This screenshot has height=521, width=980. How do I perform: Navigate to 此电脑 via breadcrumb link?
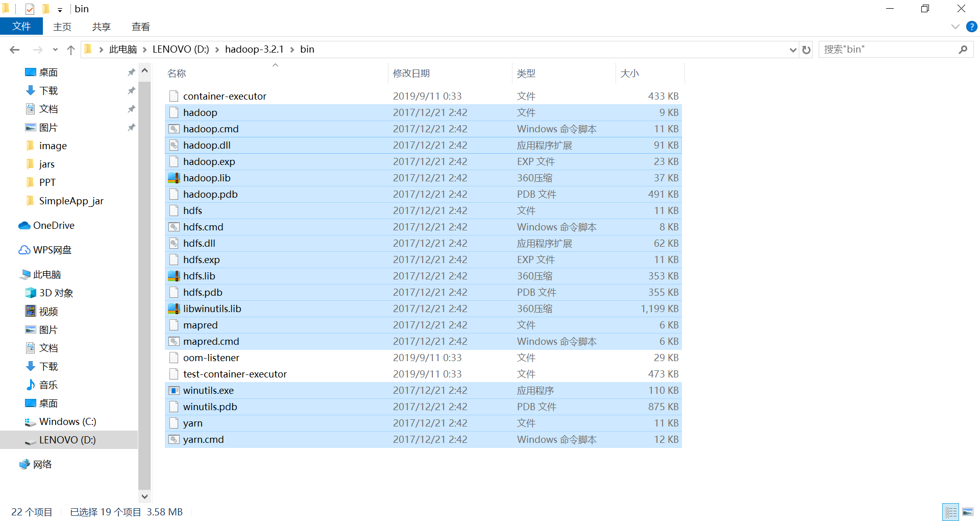click(x=122, y=49)
